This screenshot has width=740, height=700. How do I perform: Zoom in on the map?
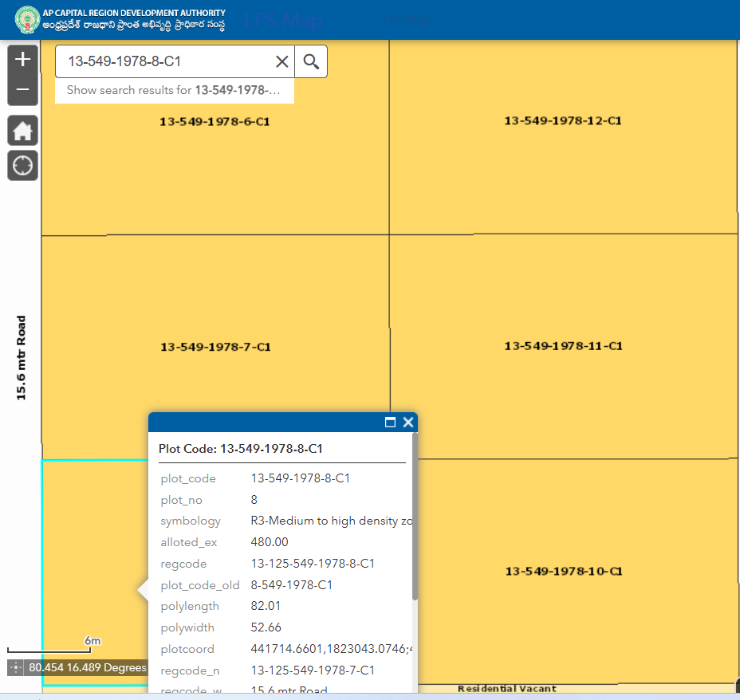(x=22, y=60)
